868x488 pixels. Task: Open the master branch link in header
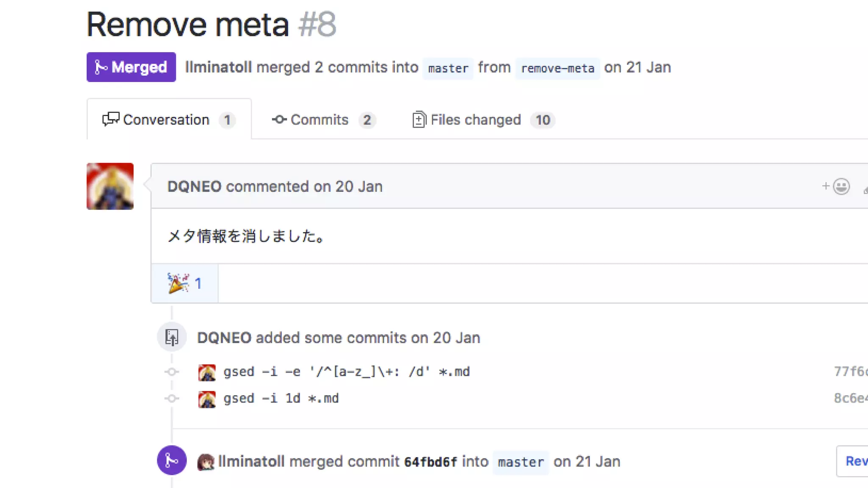click(448, 68)
